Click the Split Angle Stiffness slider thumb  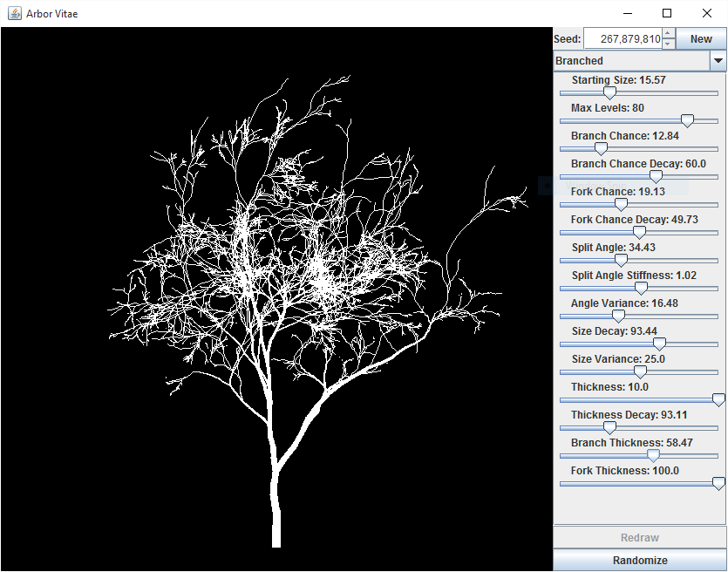[641, 288]
